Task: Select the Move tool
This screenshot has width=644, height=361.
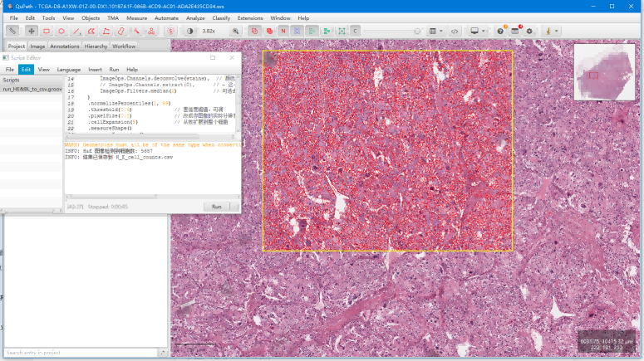Action: [32, 31]
